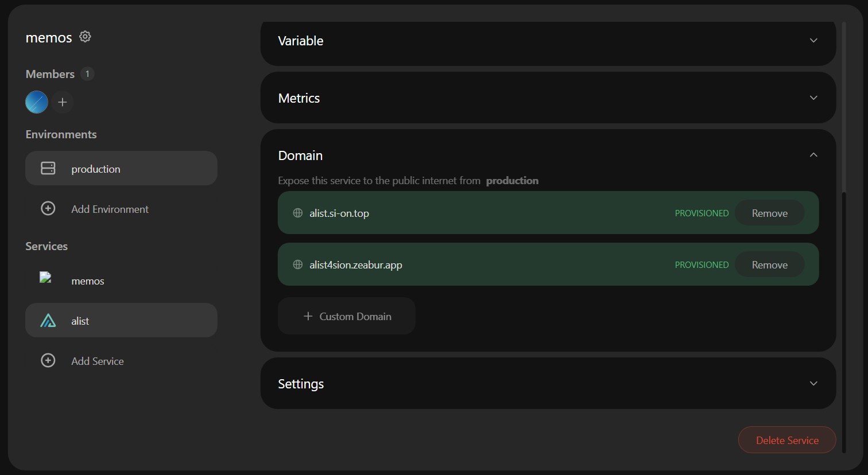Click the Add Environment plus circle icon
This screenshot has height=475, width=868.
coord(48,208)
